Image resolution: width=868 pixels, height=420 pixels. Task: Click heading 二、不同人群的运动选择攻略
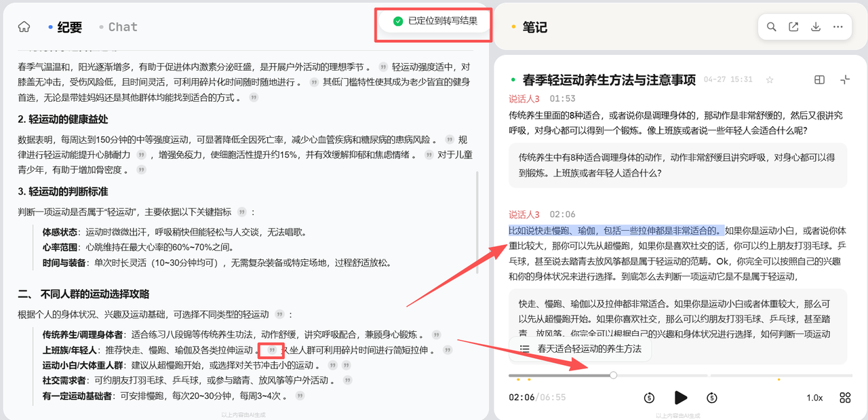click(84, 294)
